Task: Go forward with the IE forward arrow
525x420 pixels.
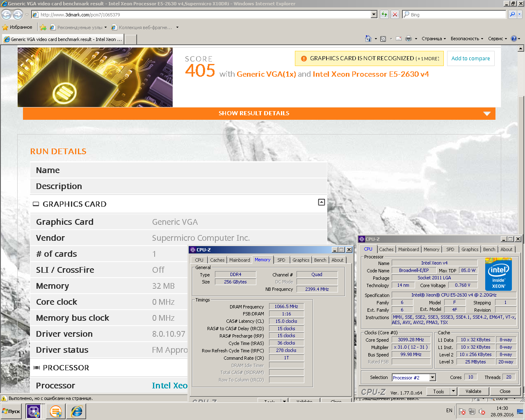Action: click(18, 15)
